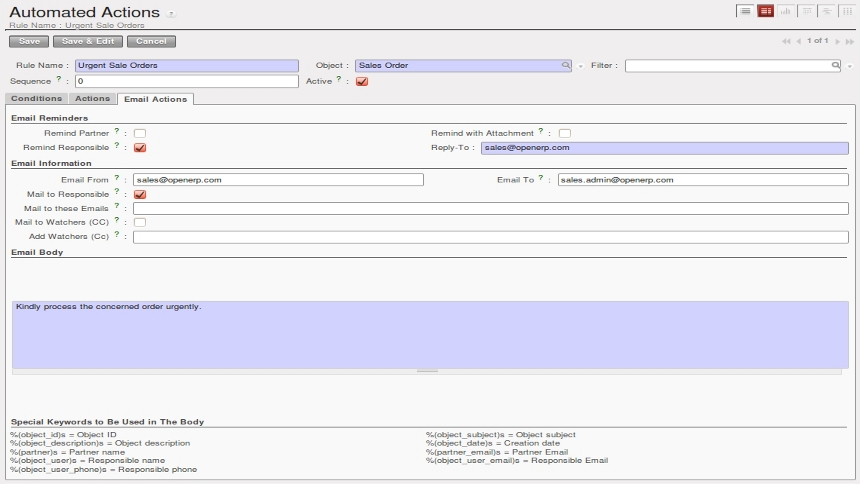Show help for Email From

(x=116, y=178)
